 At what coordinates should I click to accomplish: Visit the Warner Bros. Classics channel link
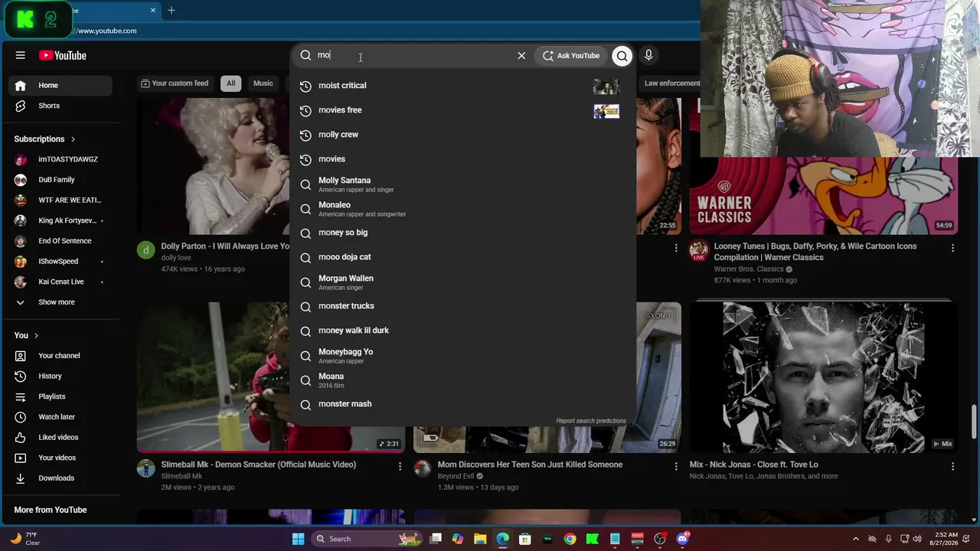(749, 269)
